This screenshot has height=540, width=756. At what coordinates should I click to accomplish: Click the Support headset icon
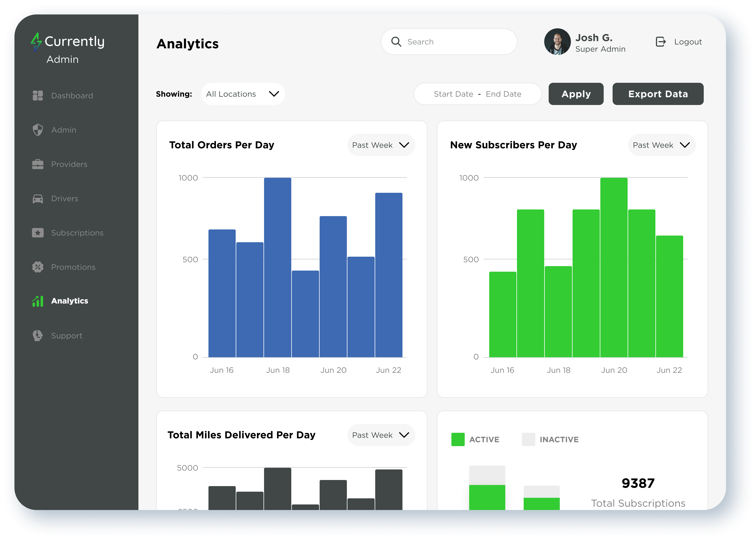point(38,336)
